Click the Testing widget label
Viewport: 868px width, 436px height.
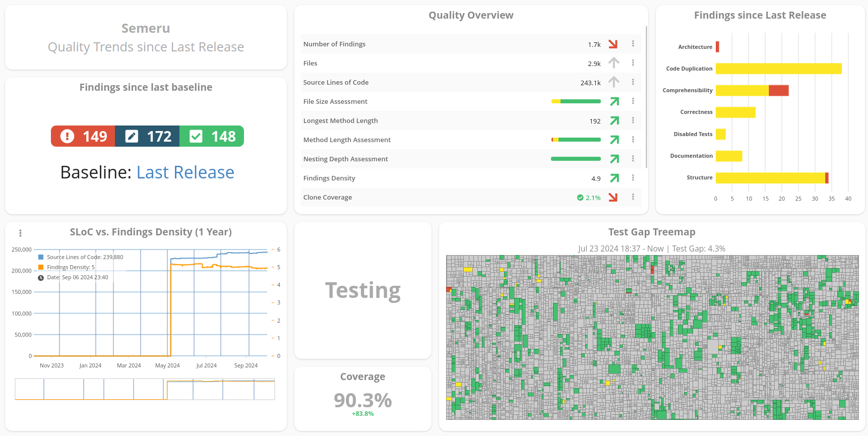pyautogui.click(x=363, y=290)
